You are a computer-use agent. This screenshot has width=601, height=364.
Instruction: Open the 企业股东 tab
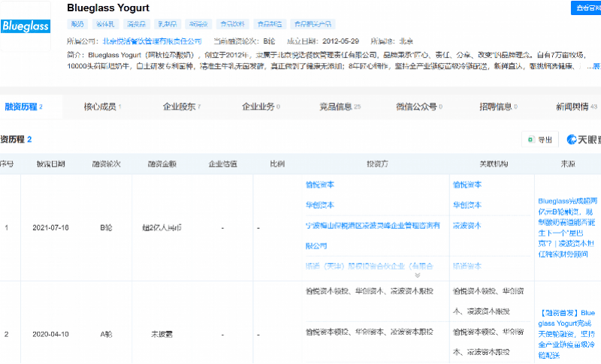coord(182,107)
